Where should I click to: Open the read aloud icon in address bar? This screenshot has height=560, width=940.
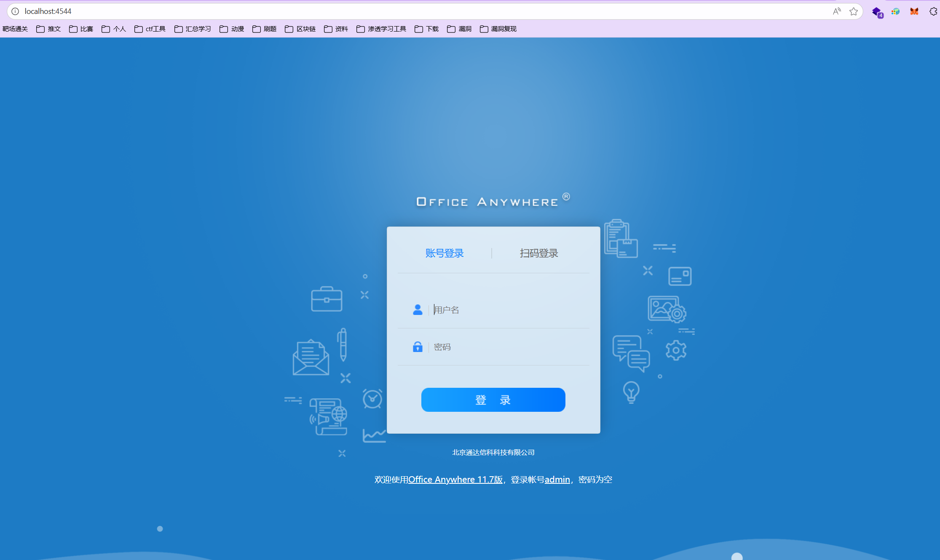837,11
